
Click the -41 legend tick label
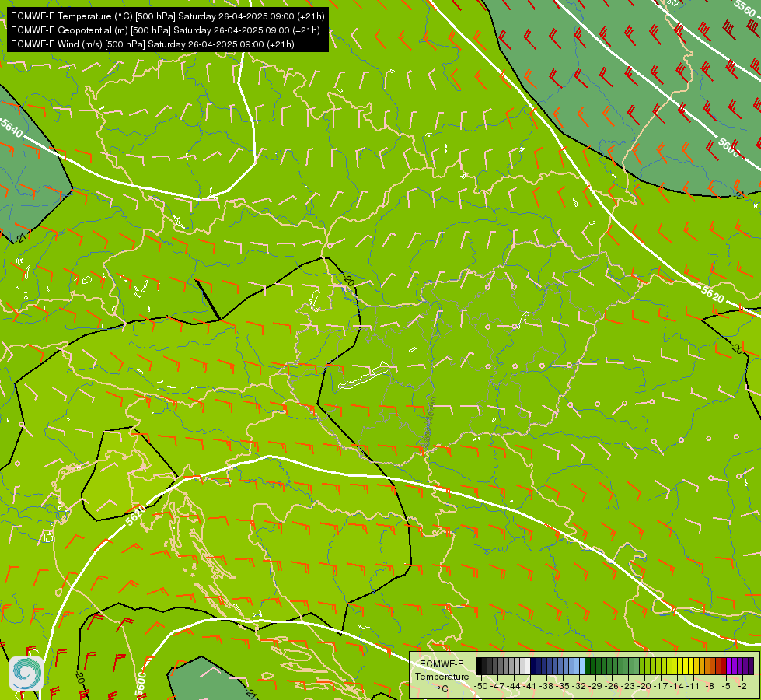pos(530,686)
